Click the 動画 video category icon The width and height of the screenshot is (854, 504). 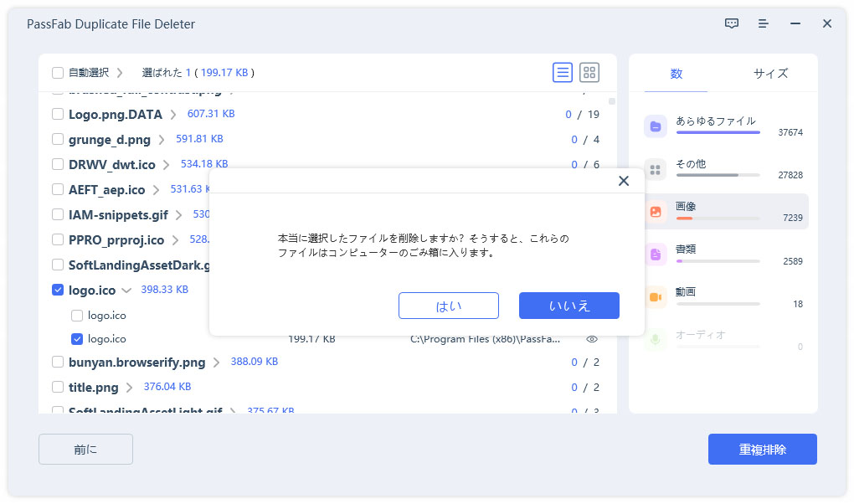pyautogui.click(x=656, y=297)
